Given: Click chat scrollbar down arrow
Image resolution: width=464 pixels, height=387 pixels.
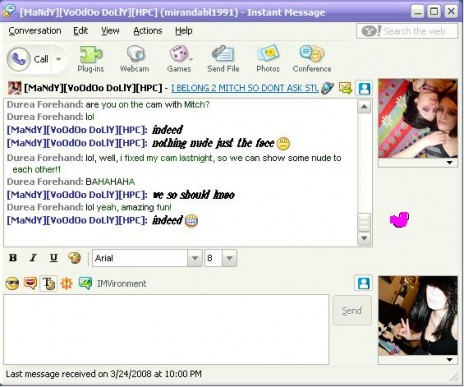Looking at the screenshot, I should 364,238.
